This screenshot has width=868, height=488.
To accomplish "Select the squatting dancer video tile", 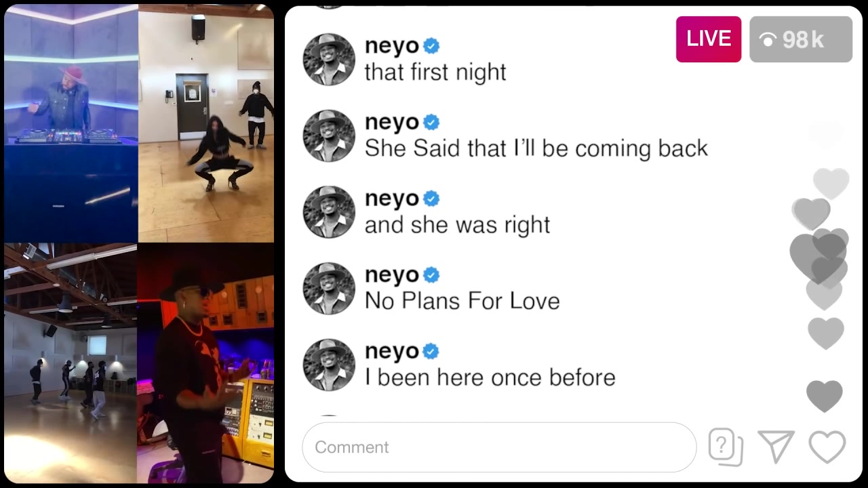I will 206,123.
